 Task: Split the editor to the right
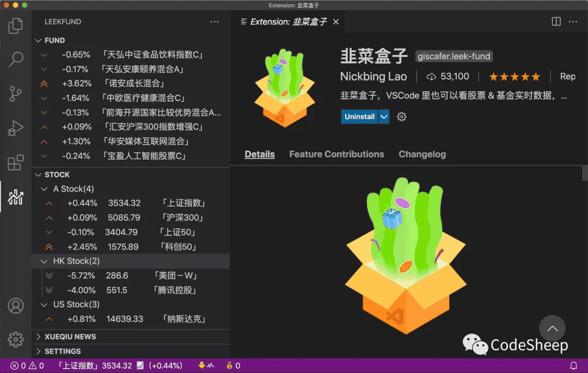click(556, 22)
